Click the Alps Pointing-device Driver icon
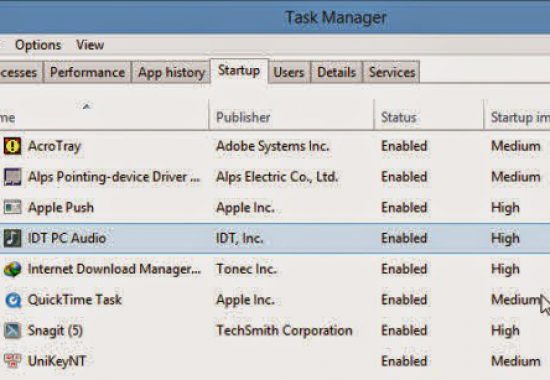550x380 pixels. [12, 176]
